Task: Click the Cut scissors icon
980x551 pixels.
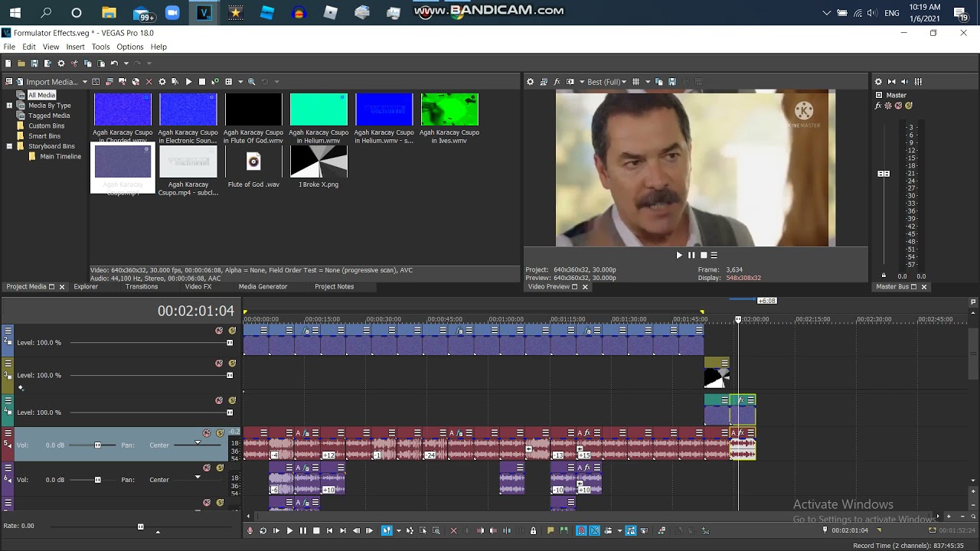Action: pos(74,64)
